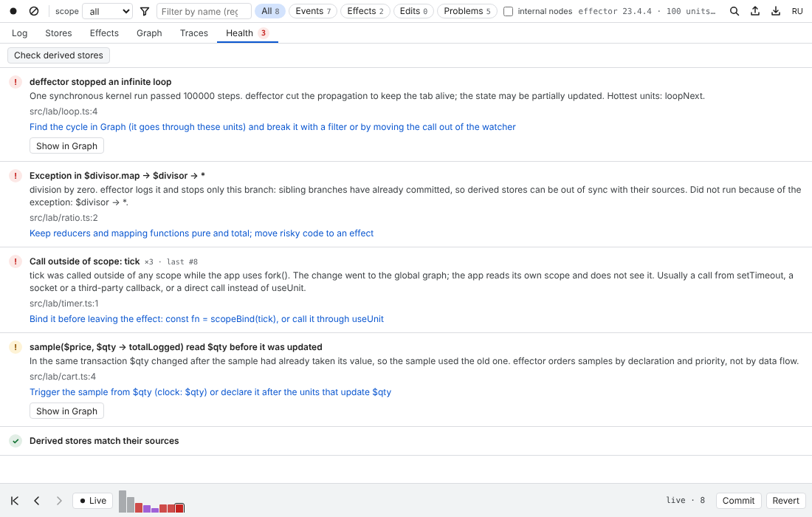This screenshot has height=517, width=812.
Task: Click the Commit button
Action: [x=738, y=501]
